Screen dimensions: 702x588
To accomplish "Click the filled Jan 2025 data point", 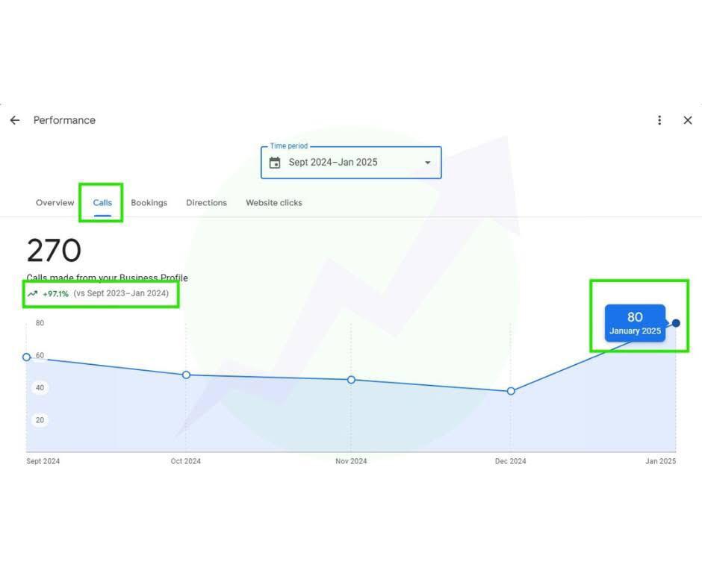I will (676, 323).
